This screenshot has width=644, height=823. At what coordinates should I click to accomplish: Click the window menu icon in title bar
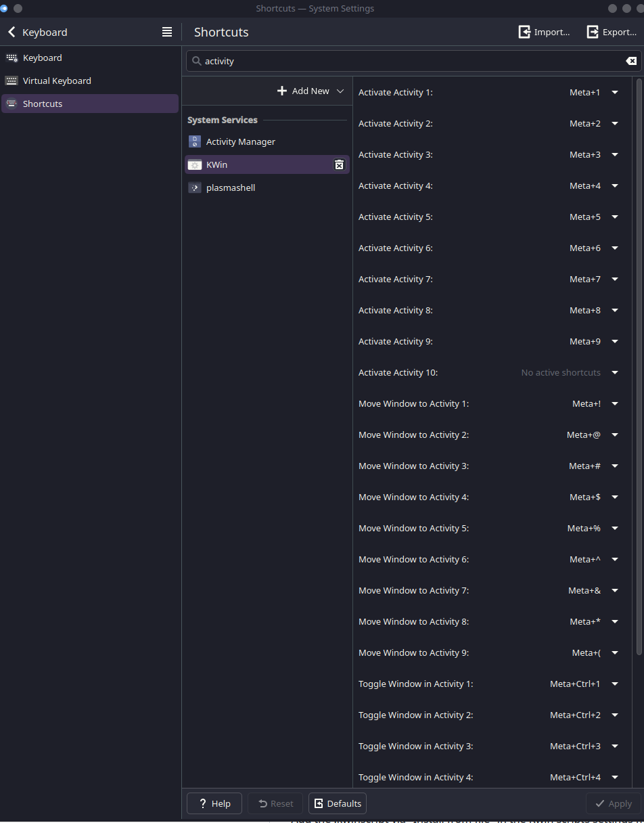point(4,8)
